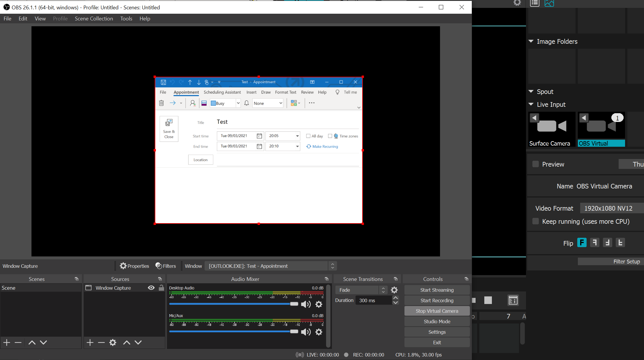Viewport: 644px width, 360px height.
Task: Click Stop Virtual Camera
Action: coord(437,311)
